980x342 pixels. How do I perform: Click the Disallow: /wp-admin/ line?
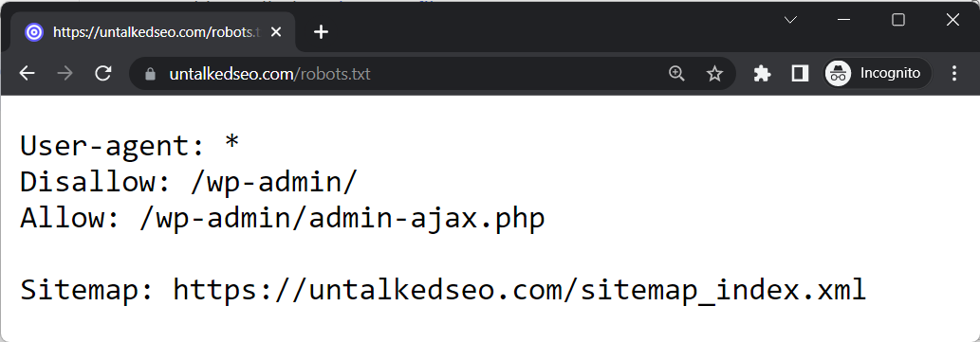click(x=189, y=183)
